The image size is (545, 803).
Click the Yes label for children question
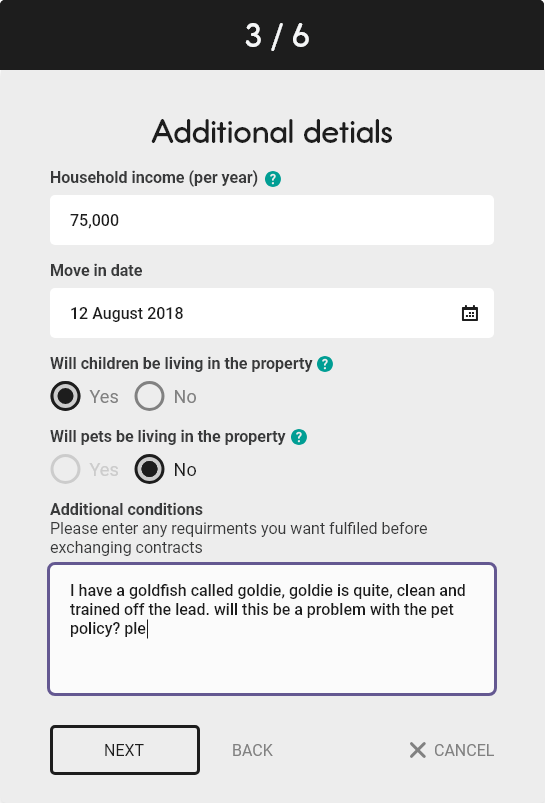[x=104, y=397]
